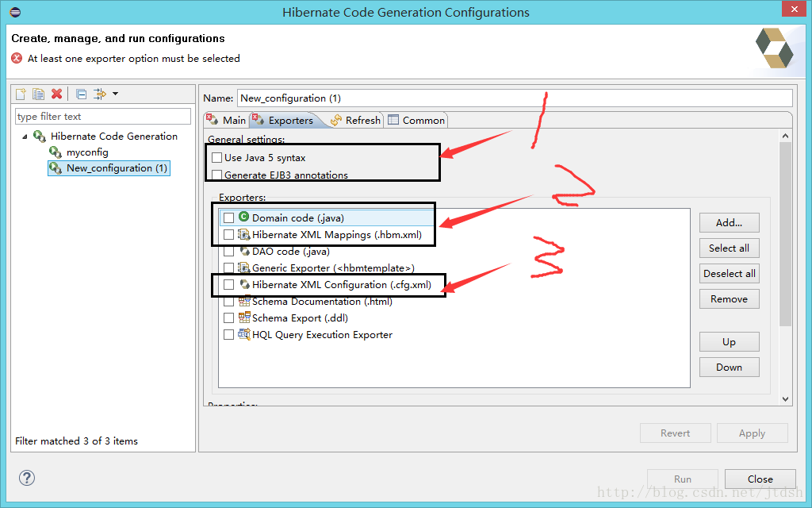Click the 'Domain code (.java)' label
Image resolution: width=812 pixels, height=508 pixels.
[298, 217]
